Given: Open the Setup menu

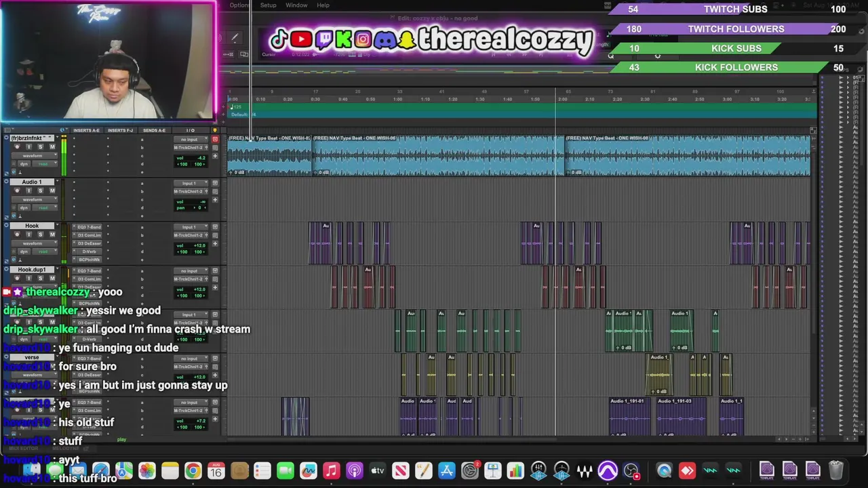Looking at the screenshot, I should click(268, 5).
